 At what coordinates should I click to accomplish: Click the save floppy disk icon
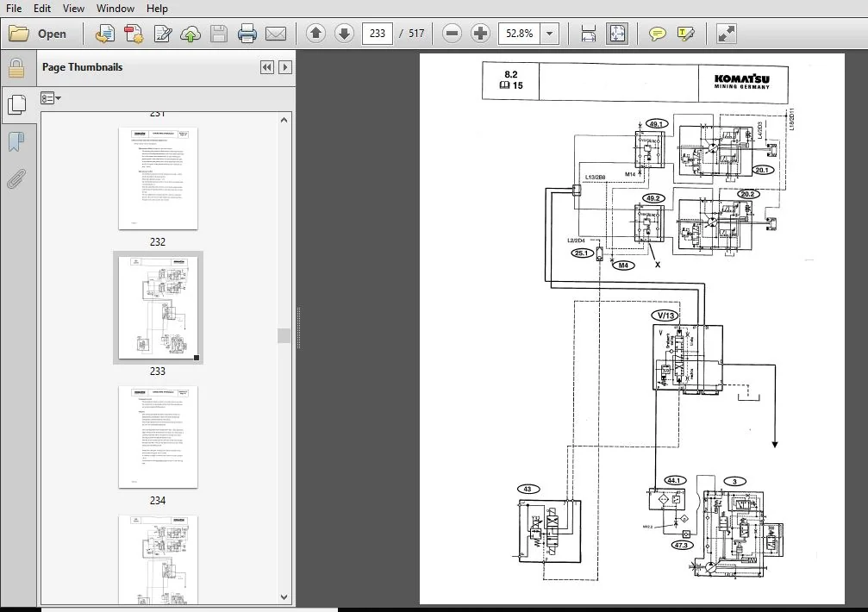pos(219,34)
